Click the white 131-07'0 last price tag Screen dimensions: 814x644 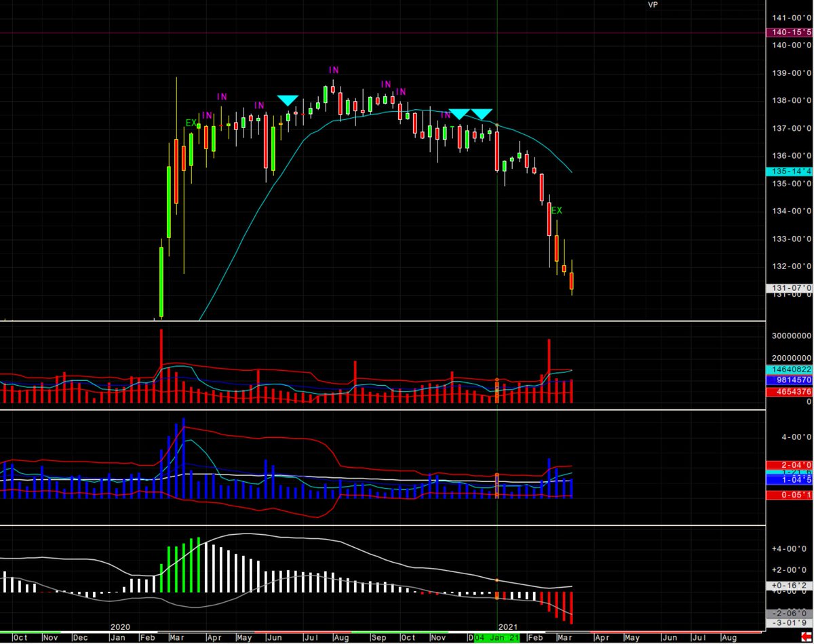pos(789,288)
